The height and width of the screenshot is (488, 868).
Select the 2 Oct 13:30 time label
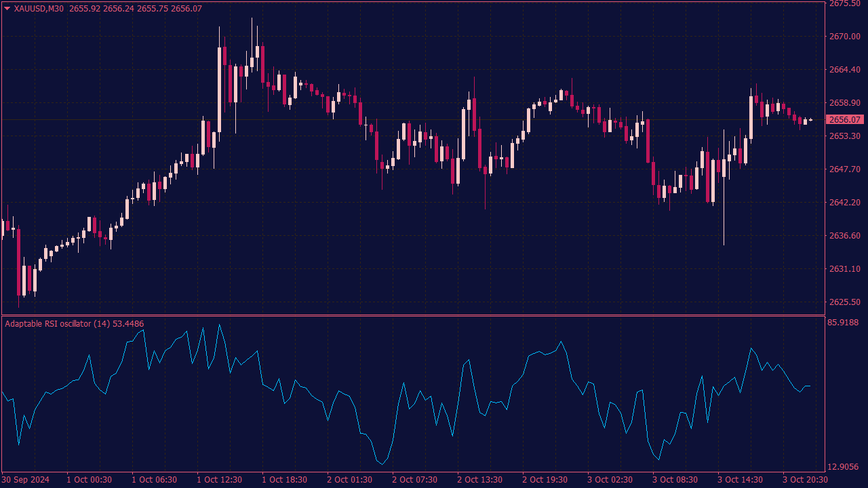point(480,480)
